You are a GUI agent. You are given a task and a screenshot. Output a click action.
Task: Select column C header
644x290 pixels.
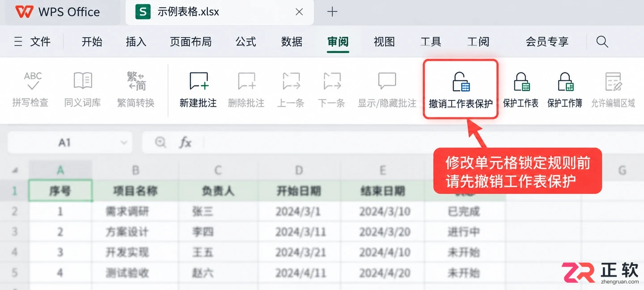click(x=218, y=170)
